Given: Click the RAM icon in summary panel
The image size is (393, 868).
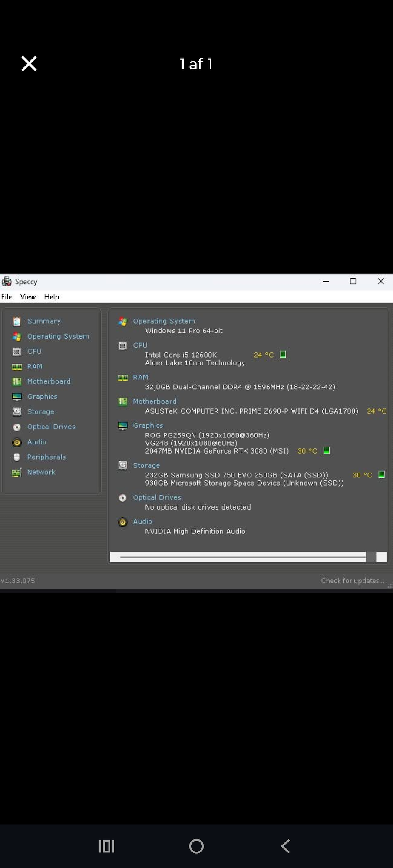Looking at the screenshot, I should click(123, 378).
